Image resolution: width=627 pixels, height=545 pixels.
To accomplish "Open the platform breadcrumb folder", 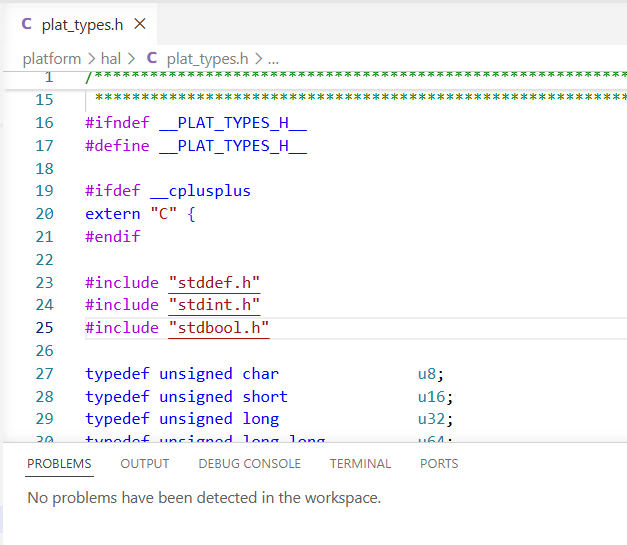I will click(x=52, y=59).
